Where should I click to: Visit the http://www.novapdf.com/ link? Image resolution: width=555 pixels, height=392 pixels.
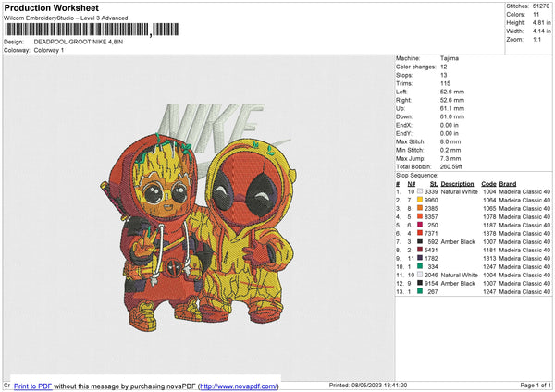[x=239, y=386]
